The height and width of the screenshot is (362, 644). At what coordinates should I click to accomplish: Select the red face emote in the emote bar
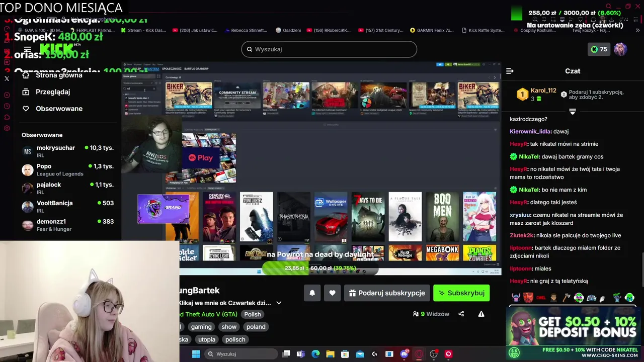[x=528, y=298]
